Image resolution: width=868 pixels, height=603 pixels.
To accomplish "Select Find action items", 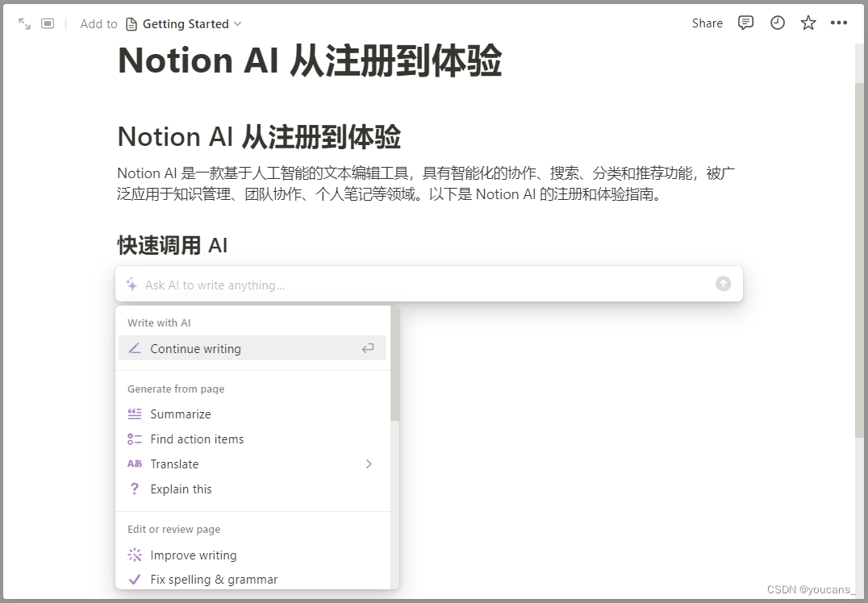I will click(197, 439).
